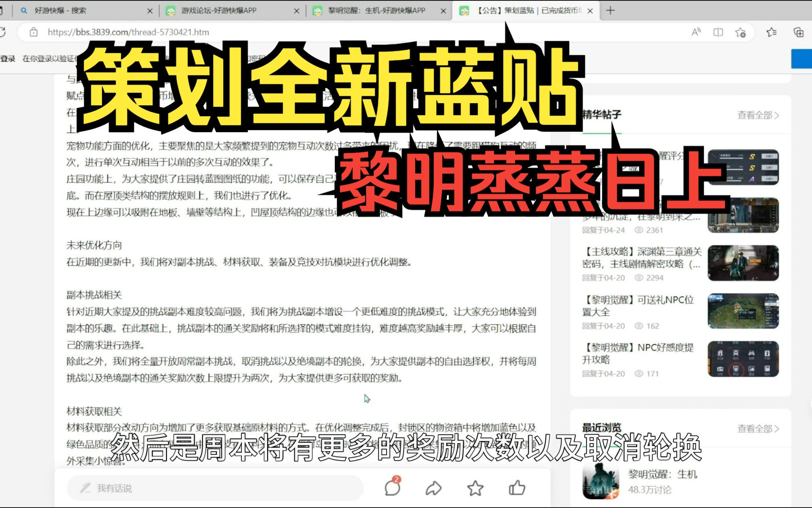Image resolution: width=812 pixels, height=508 pixels.
Task: Click the 最近浏览 heading
Action: click(602, 427)
